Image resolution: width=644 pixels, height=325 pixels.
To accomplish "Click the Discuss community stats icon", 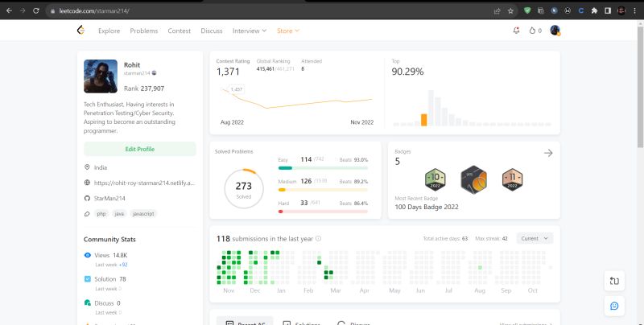I will (88, 302).
